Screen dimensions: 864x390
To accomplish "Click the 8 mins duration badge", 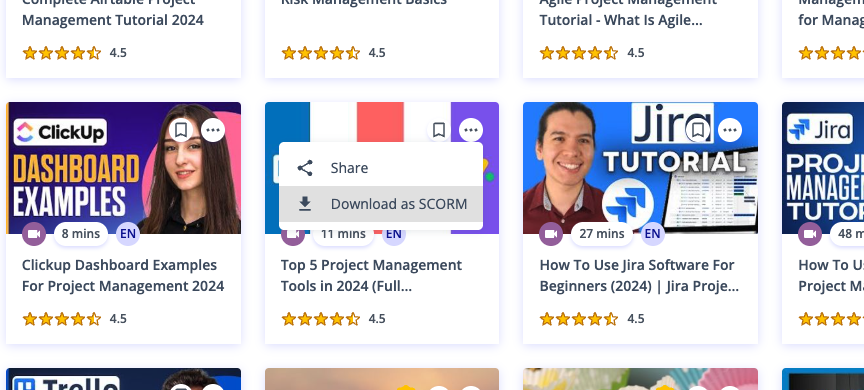I will (80, 234).
